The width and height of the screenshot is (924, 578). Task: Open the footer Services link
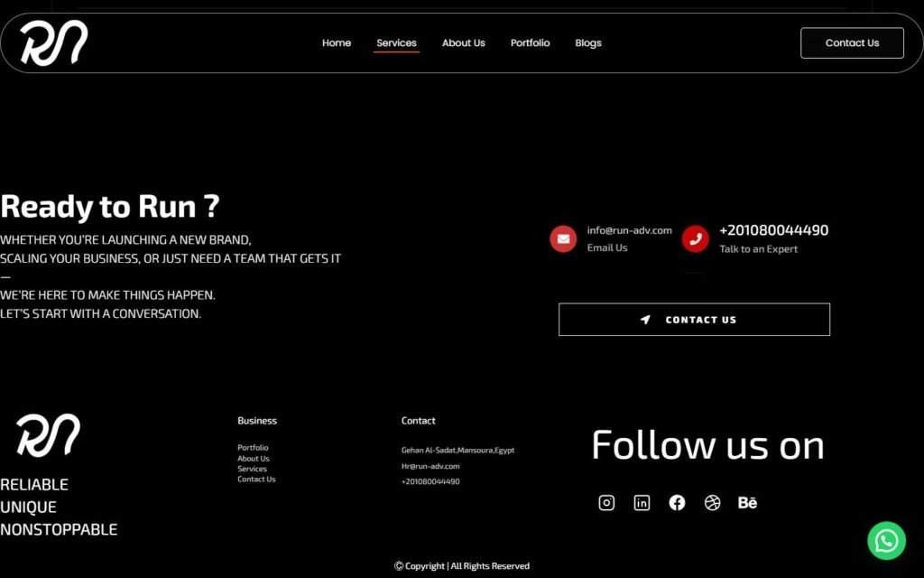pos(253,469)
